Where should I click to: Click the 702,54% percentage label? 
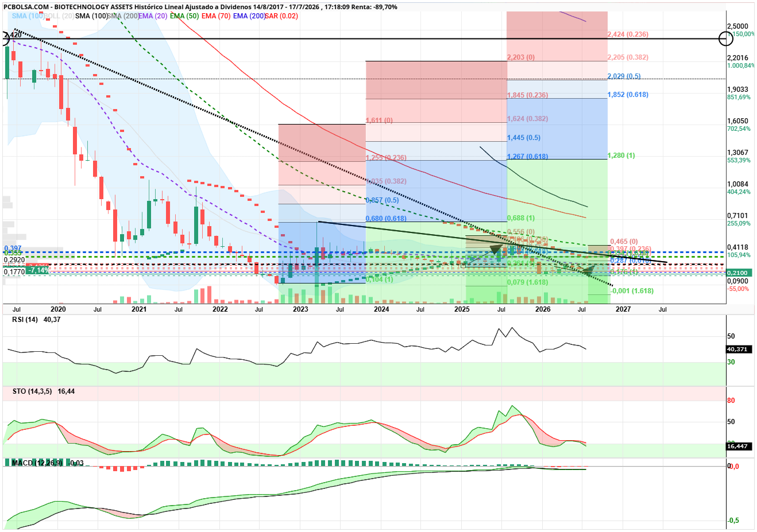739,129
